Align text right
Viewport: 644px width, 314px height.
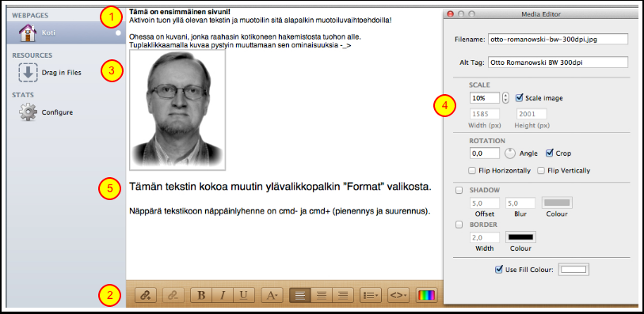click(x=342, y=295)
